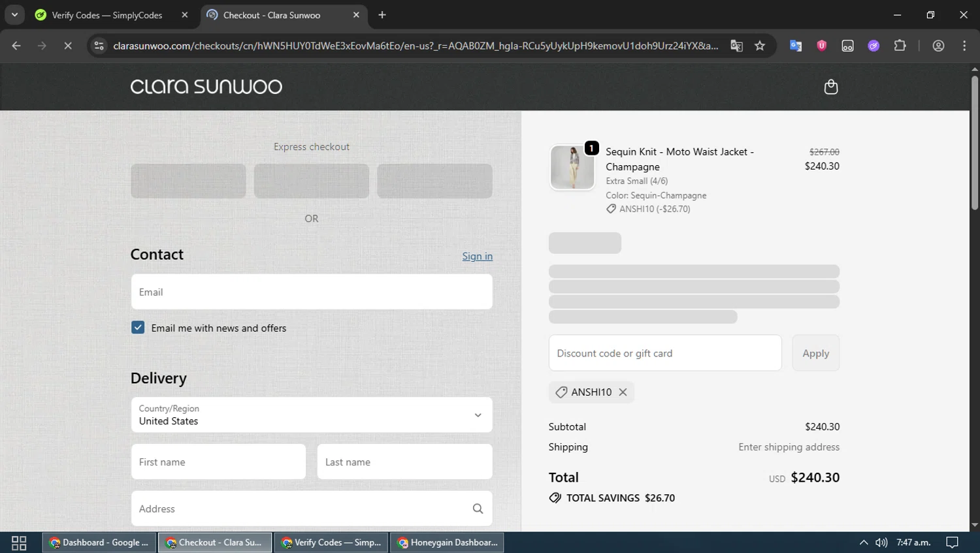Switch to Dashboard - Google taskbar window

click(99, 543)
